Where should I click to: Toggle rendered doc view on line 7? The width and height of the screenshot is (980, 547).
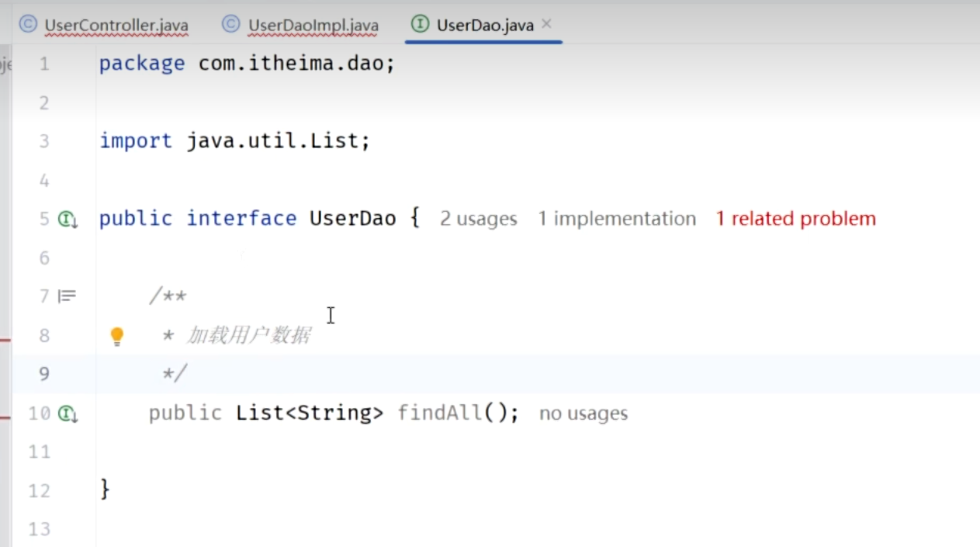68,296
